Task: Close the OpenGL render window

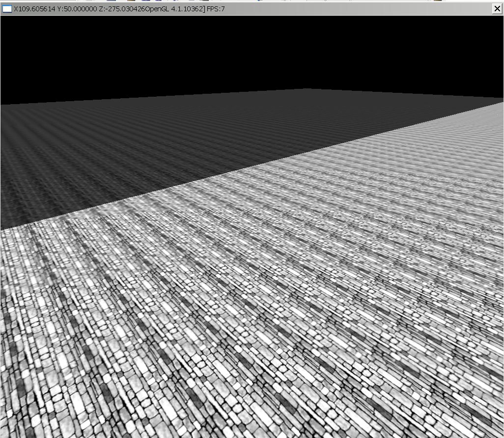Action: (497, 9)
